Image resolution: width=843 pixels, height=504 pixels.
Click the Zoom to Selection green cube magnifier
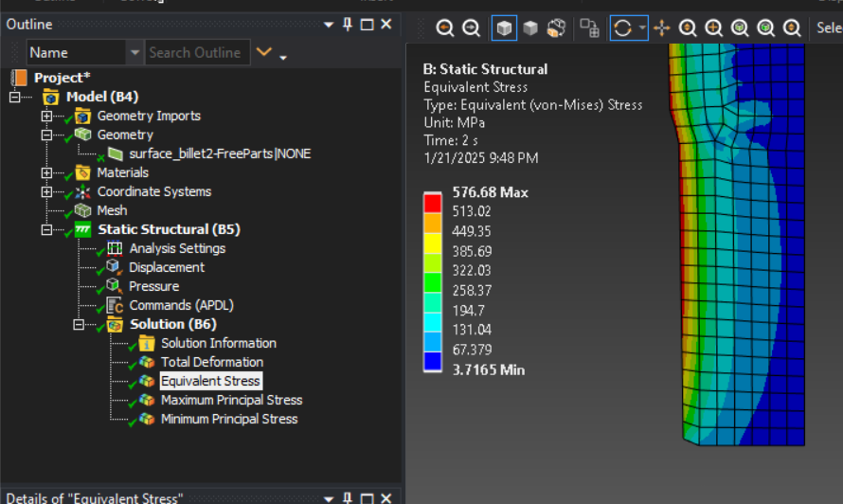pos(765,28)
